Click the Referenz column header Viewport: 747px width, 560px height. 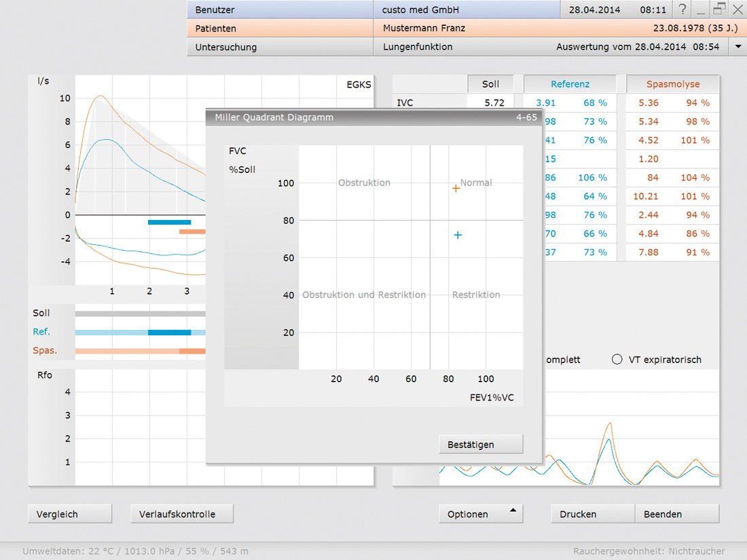570,84
